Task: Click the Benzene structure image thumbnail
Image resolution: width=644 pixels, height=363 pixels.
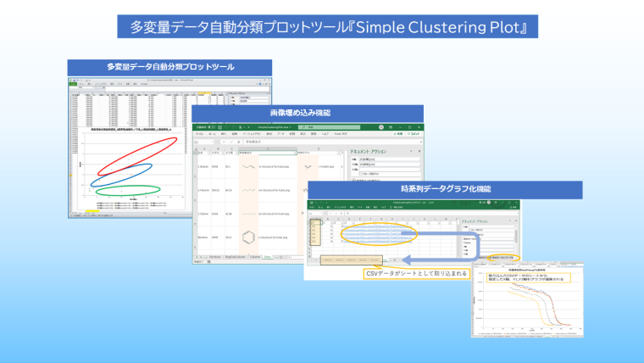Action: [x=248, y=237]
